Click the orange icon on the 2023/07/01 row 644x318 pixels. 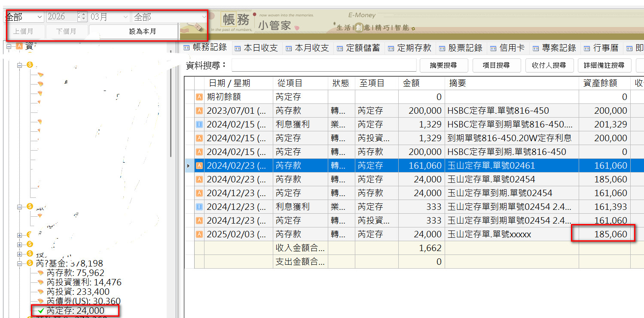pos(199,111)
